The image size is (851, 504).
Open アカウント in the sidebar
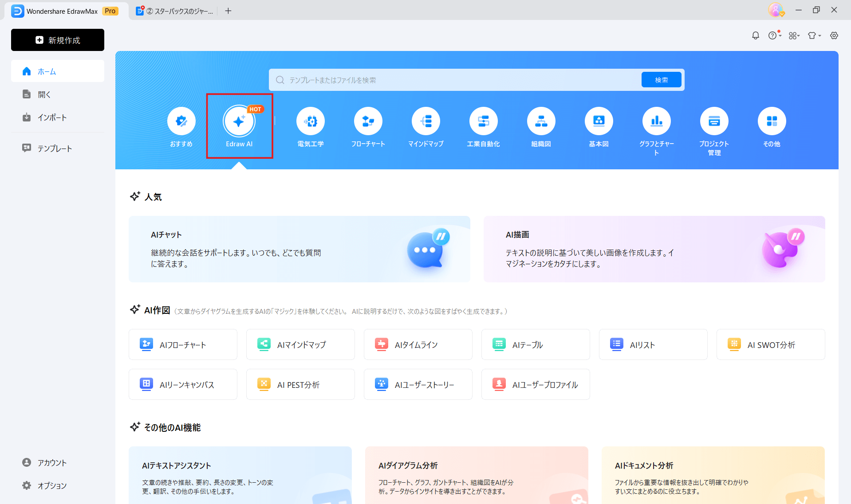58,462
